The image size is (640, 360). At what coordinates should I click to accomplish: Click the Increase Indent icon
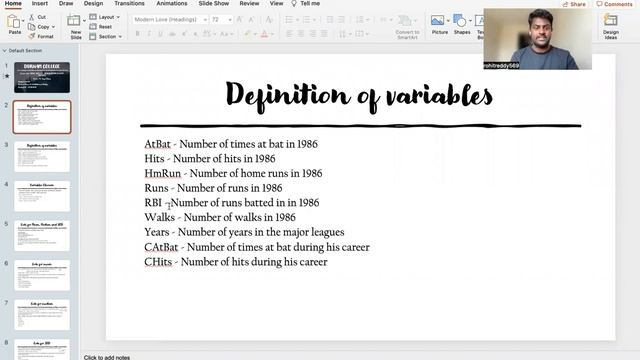coord(341,20)
